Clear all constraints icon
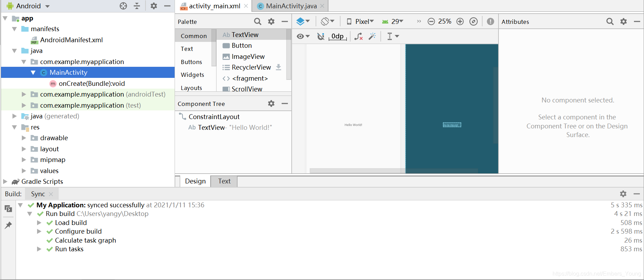The image size is (644, 280). click(359, 36)
